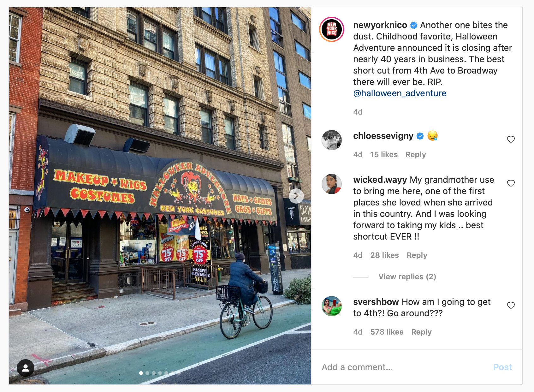Like wicked.wayy's comment with heart
The height and width of the screenshot is (392, 534).
[x=511, y=183]
